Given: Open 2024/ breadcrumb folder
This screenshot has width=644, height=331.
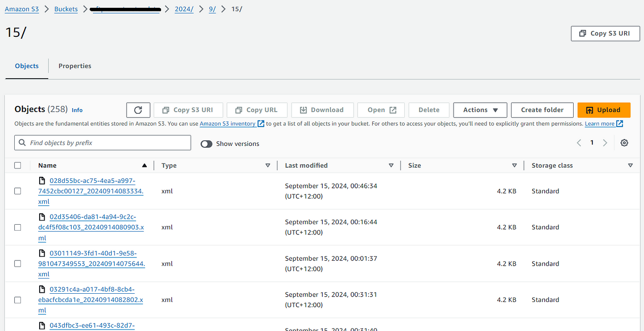Looking at the screenshot, I should tap(184, 9).
